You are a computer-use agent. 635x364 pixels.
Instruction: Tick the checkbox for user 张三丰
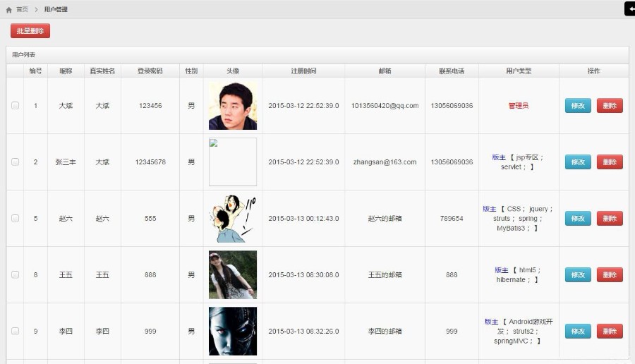16,162
